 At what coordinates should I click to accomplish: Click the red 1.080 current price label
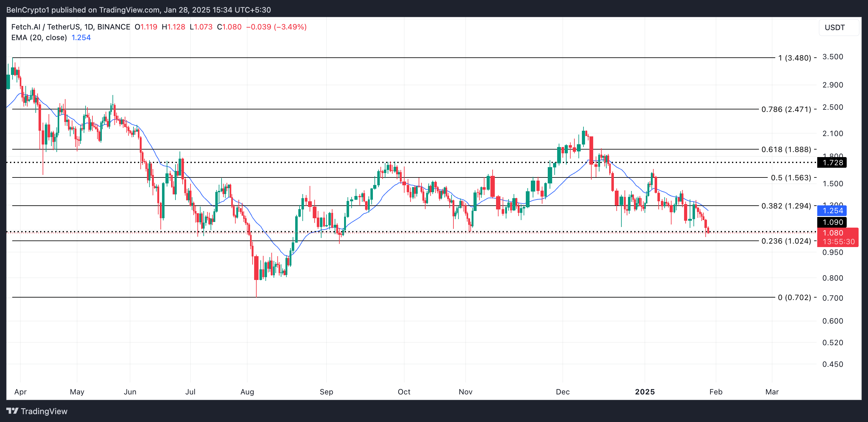click(833, 233)
